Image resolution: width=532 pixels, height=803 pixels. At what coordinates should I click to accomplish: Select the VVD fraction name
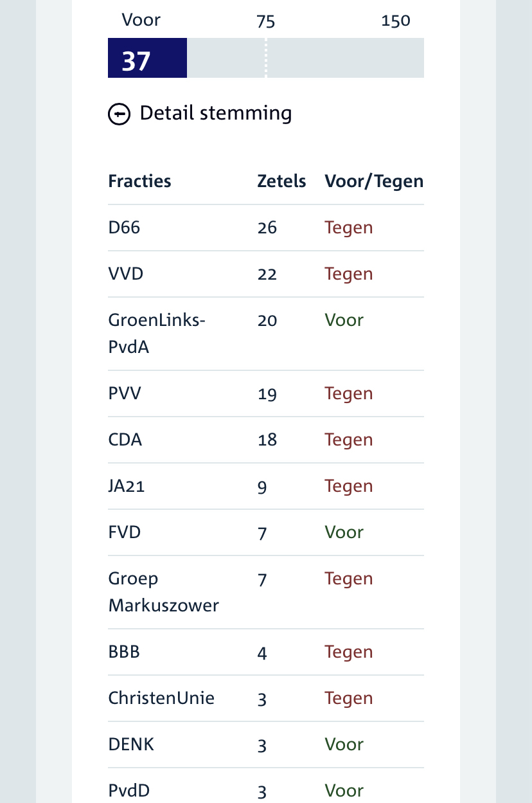click(126, 274)
